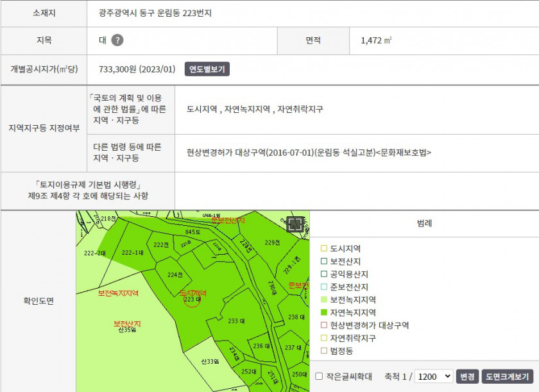Click the help question mark icon next to 대
539x392 pixels.
point(117,40)
